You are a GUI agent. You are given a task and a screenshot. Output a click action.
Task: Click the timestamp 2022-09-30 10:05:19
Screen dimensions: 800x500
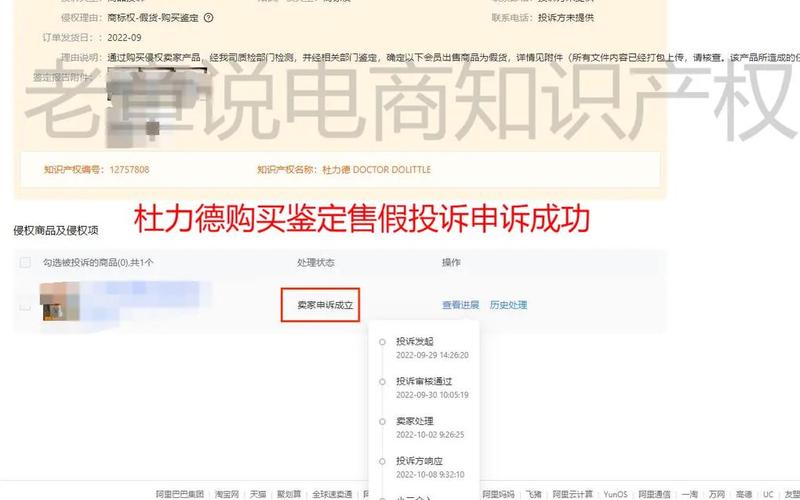[432, 395]
